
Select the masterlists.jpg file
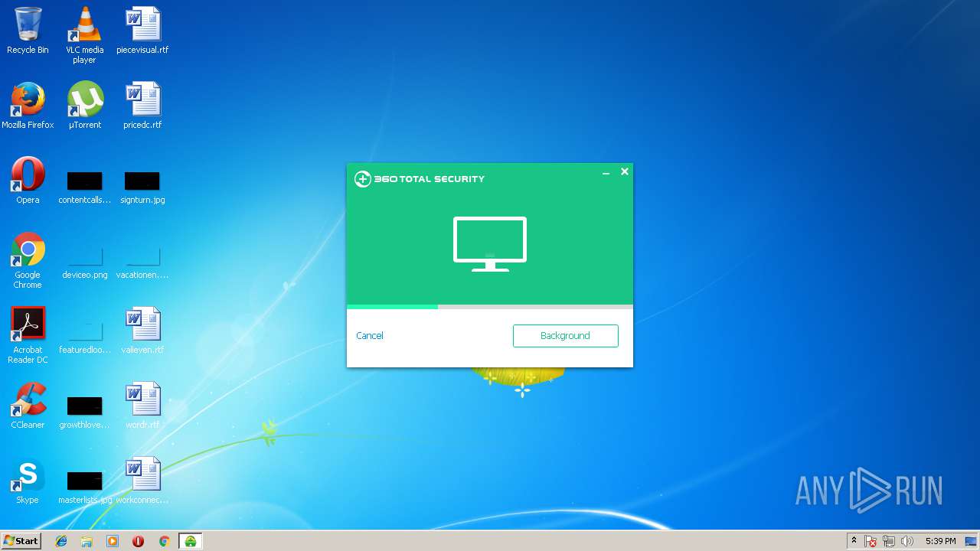click(x=84, y=487)
